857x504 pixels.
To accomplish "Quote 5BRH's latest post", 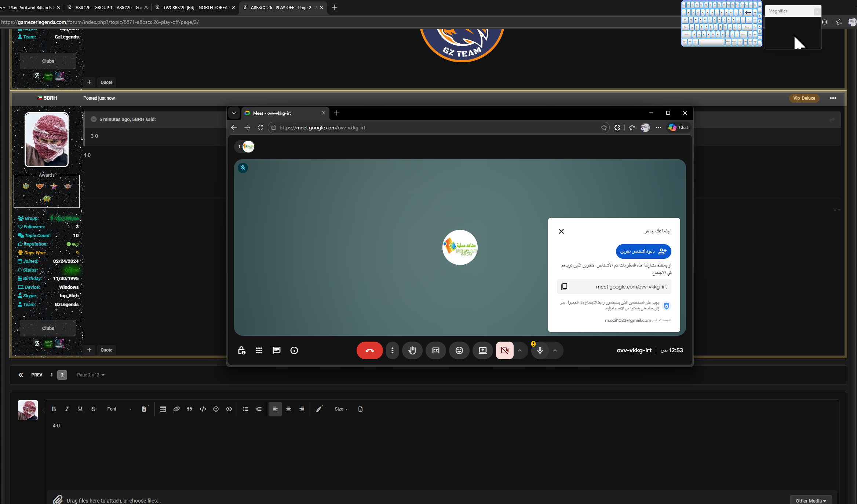I will click(x=106, y=350).
